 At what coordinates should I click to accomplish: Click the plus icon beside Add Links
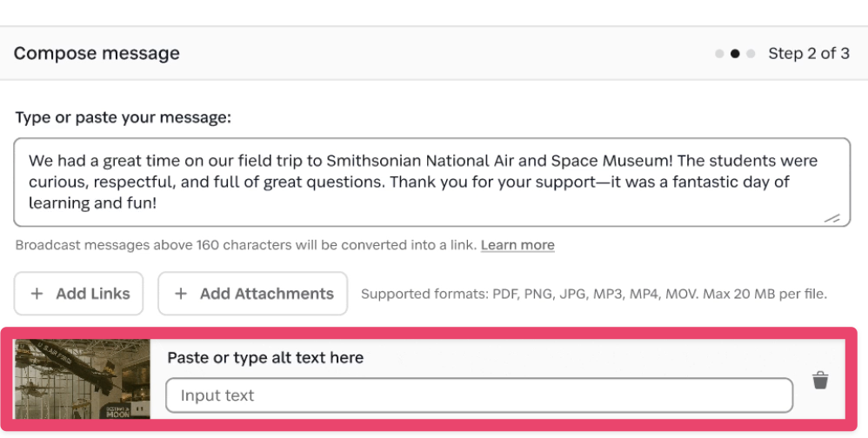[x=37, y=294]
